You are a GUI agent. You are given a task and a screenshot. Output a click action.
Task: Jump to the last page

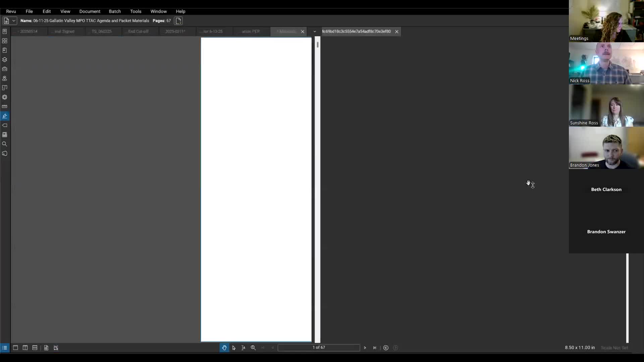point(375,348)
